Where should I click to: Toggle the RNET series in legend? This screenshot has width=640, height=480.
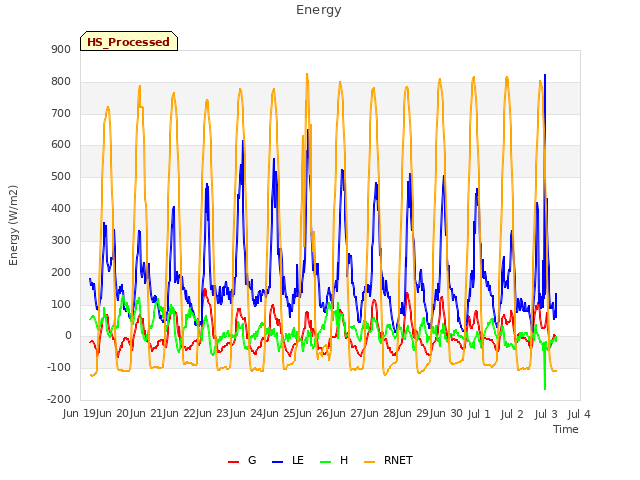[388, 460]
